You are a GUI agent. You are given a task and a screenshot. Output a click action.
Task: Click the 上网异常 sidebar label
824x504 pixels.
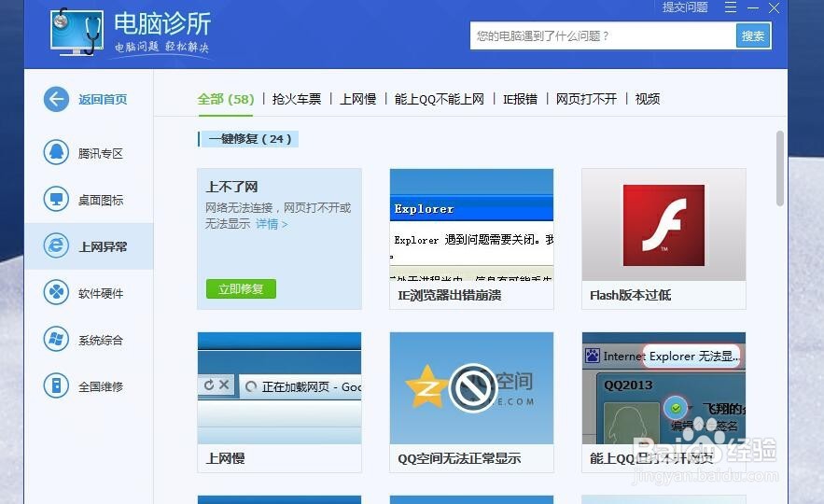click(x=103, y=246)
